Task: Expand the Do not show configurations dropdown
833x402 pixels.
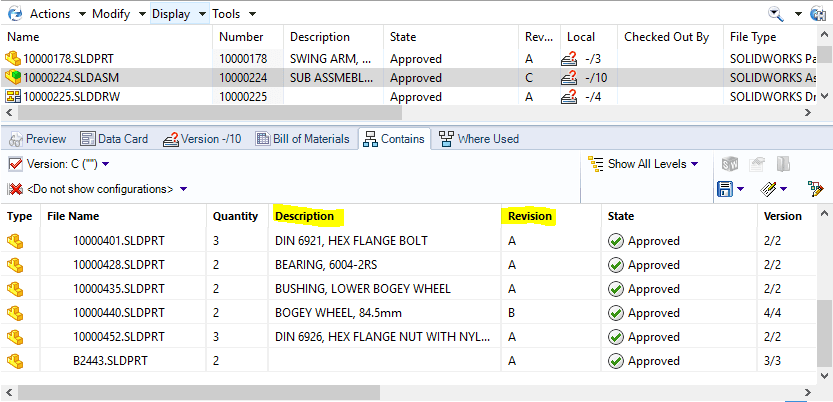Action: pos(183,189)
